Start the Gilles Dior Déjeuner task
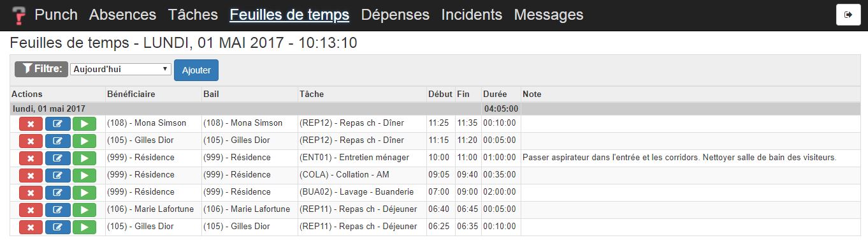The image size is (868, 247). click(x=84, y=227)
